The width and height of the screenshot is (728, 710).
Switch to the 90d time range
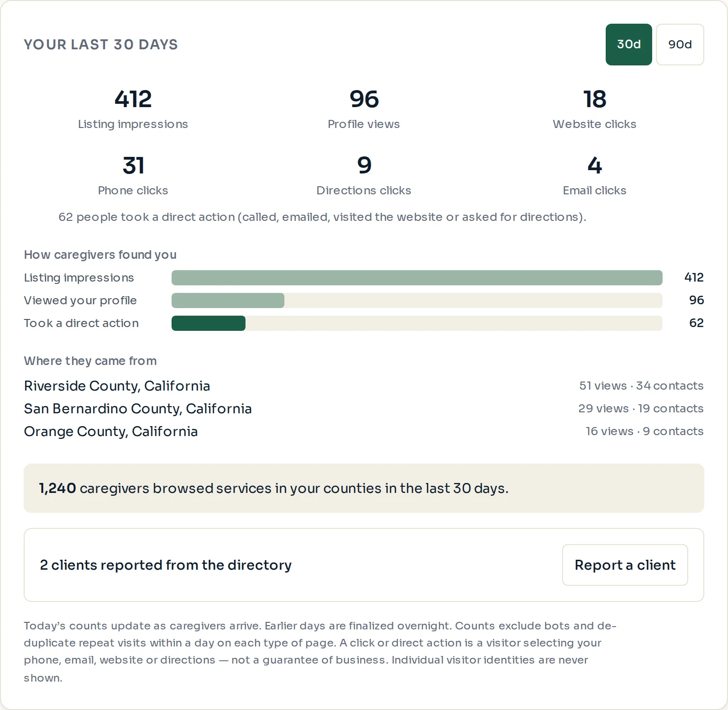click(x=680, y=45)
